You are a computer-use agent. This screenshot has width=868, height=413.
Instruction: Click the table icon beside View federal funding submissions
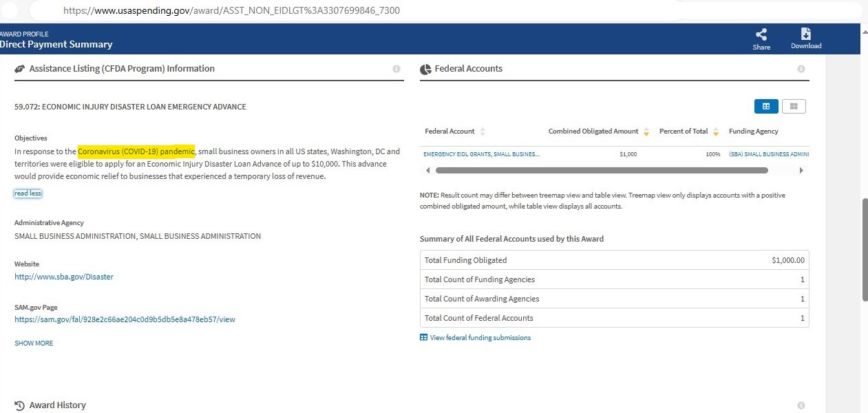coord(423,337)
